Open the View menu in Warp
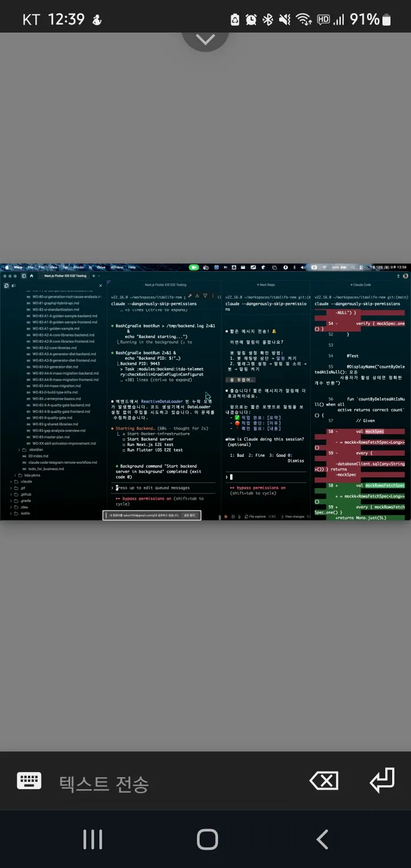 (53, 267)
